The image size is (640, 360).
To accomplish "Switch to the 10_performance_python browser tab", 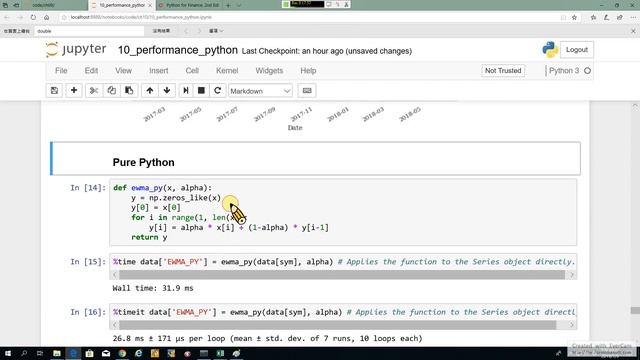I will click(x=121, y=5).
